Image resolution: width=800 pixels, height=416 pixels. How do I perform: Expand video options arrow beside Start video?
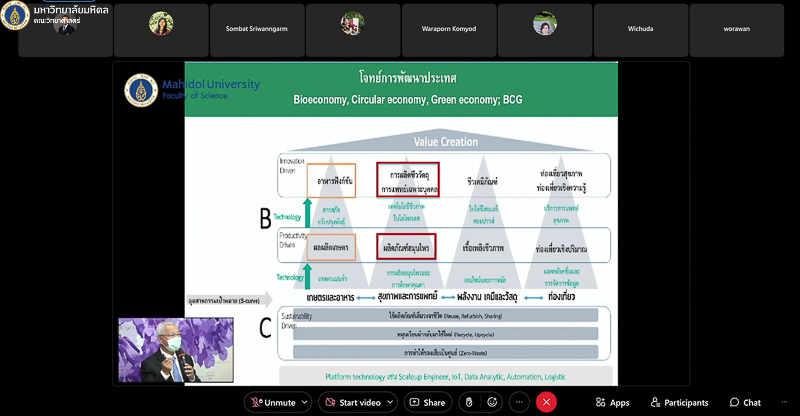(392, 402)
